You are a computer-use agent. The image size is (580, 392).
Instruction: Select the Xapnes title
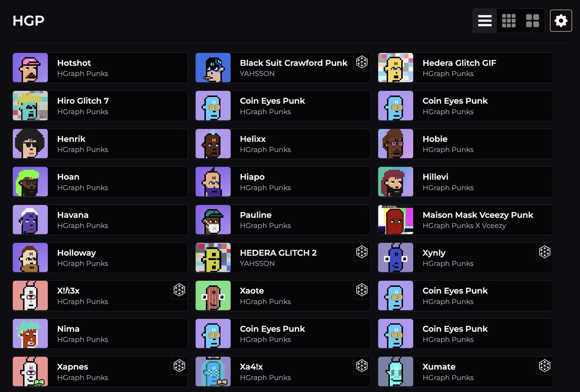[x=72, y=367]
